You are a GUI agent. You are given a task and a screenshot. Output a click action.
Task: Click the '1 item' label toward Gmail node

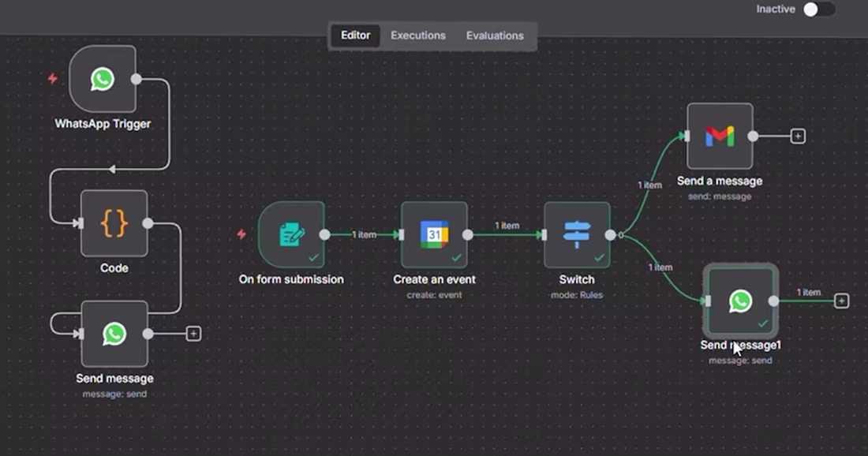coord(650,185)
